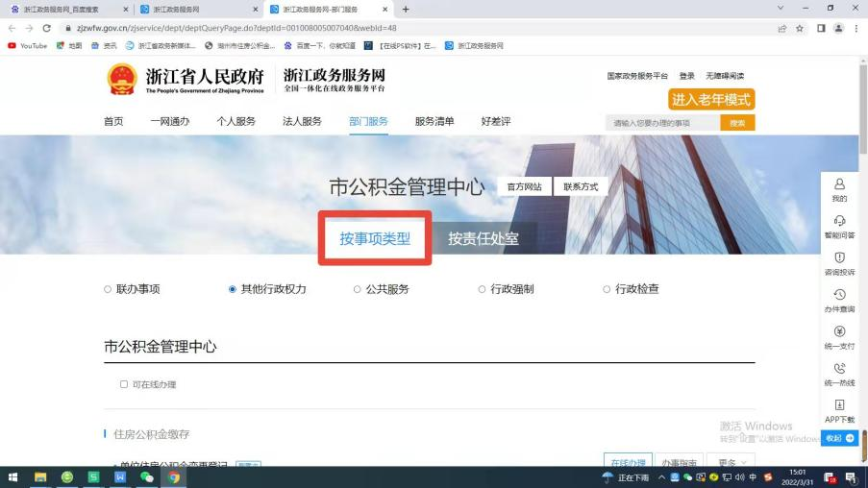The width and height of the screenshot is (868, 488).
Task: Focus the search input field
Action: (x=662, y=123)
